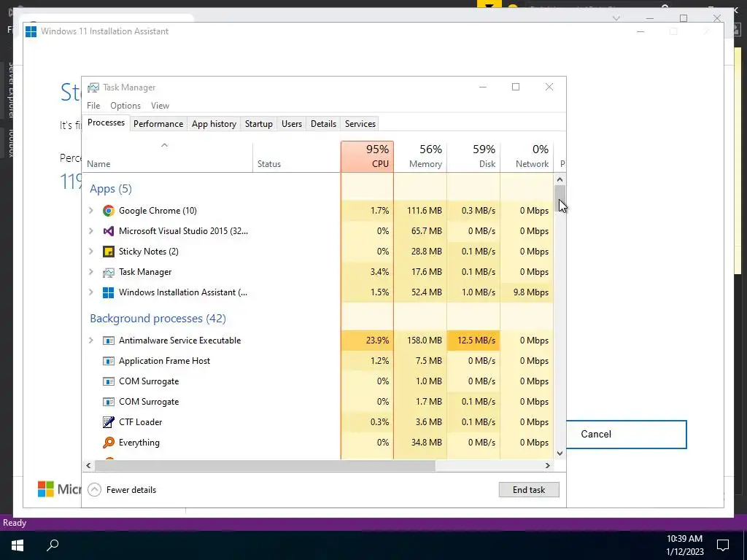The width and height of the screenshot is (747, 560).
Task: Expand the Sticky Notes process group
Action: (91, 252)
